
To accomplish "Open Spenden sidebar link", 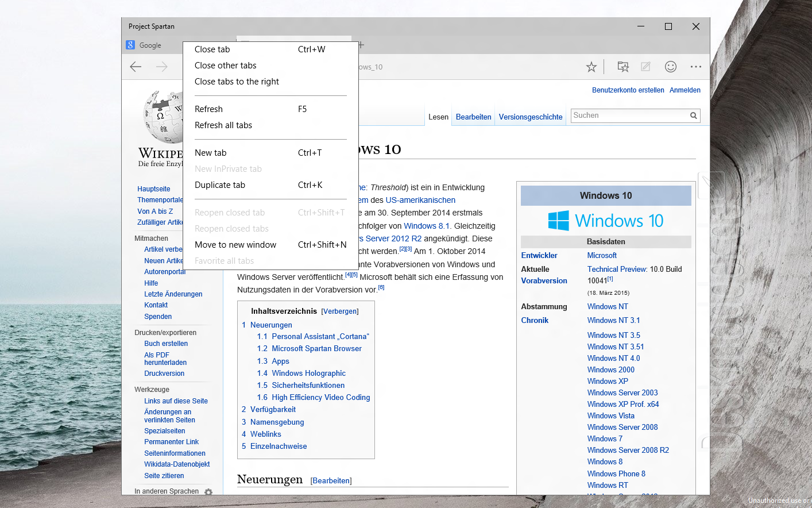I will coord(158,317).
